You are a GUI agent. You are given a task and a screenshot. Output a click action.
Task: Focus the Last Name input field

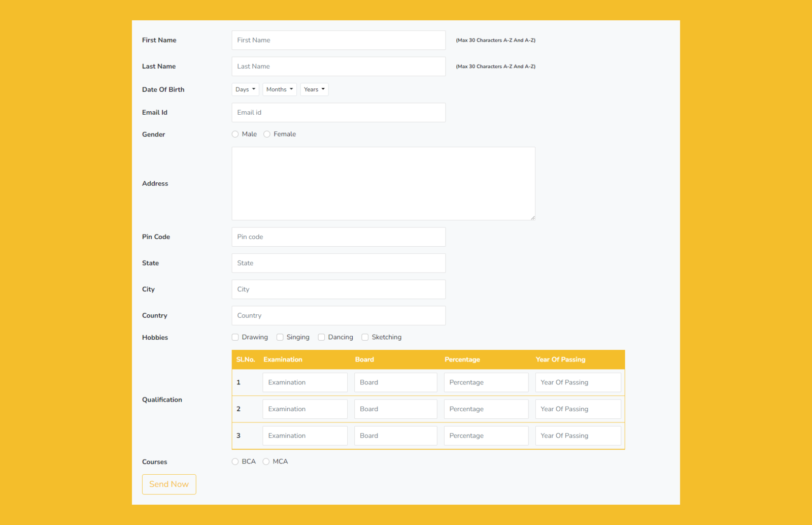(339, 67)
